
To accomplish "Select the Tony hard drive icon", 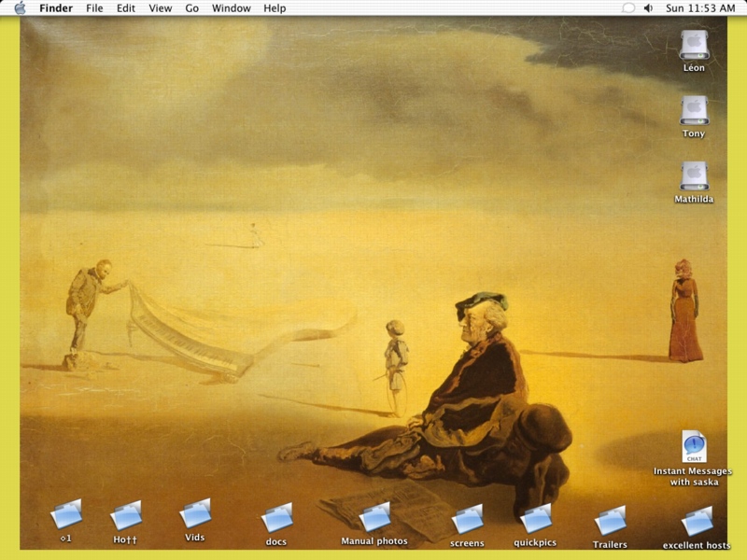I will [x=694, y=110].
